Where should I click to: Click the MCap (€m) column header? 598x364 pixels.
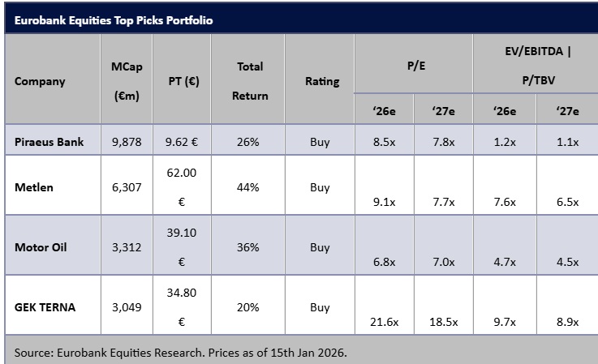[126, 80]
